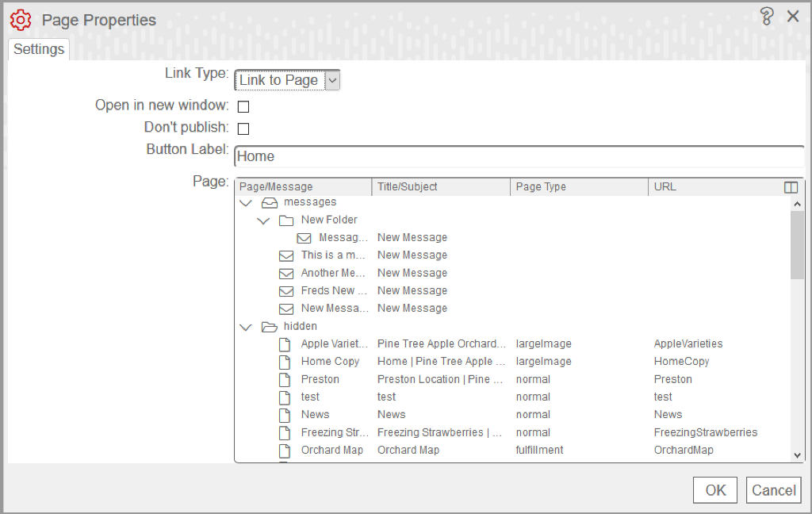Click the messages inbox tray icon
The width and height of the screenshot is (812, 514).
(x=270, y=202)
